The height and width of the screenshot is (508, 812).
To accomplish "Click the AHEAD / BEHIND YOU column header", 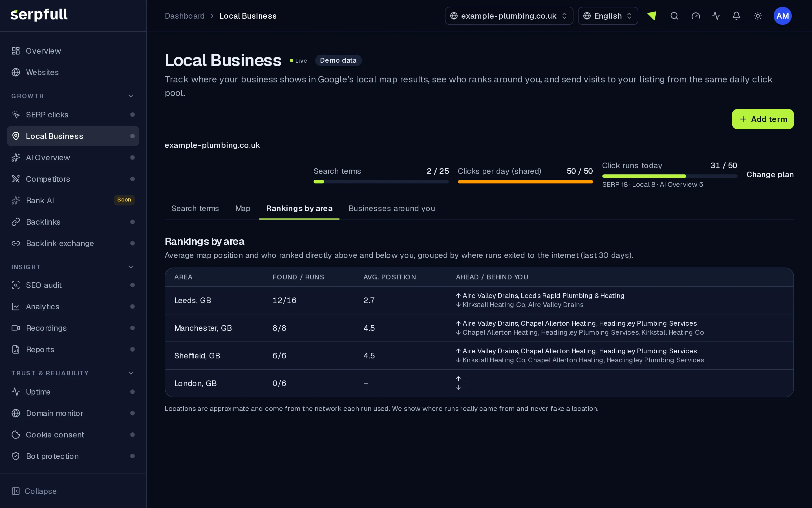I will tap(492, 277).
